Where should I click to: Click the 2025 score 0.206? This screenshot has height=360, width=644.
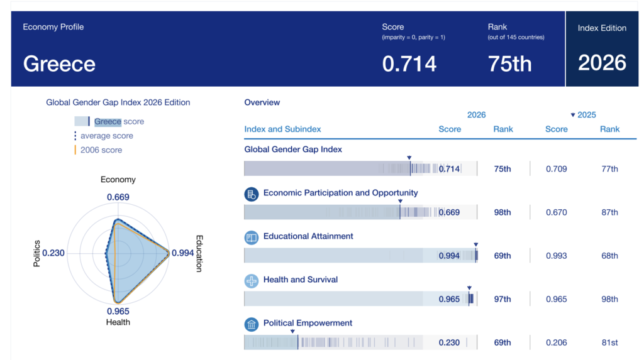coord(557,343)
